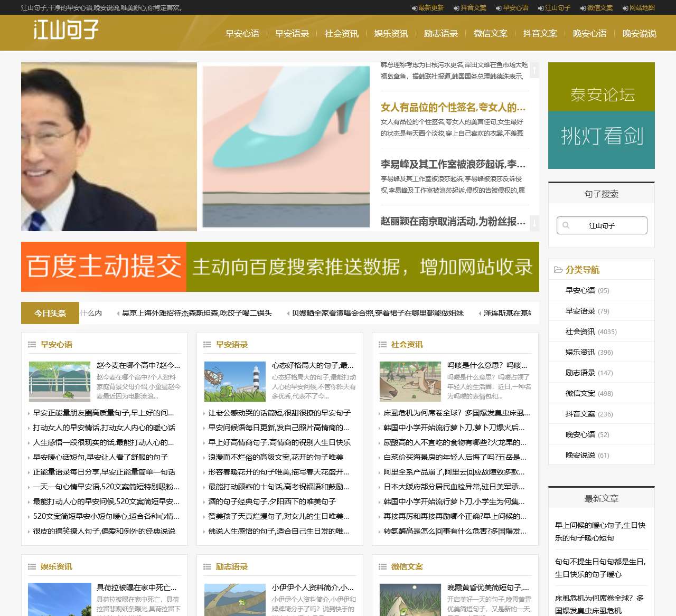
Task: Open the 李易峰及其工作室被浪莎起诉 headline
Action: (x=452, y=165)
